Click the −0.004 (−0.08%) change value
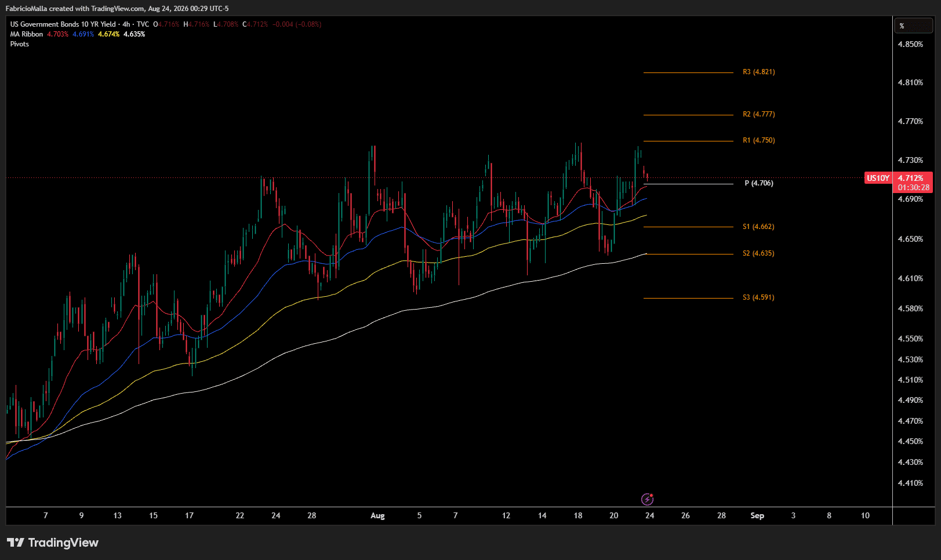Screen dimensions: 941x560 pyautogui.click(x=297, y=24)
